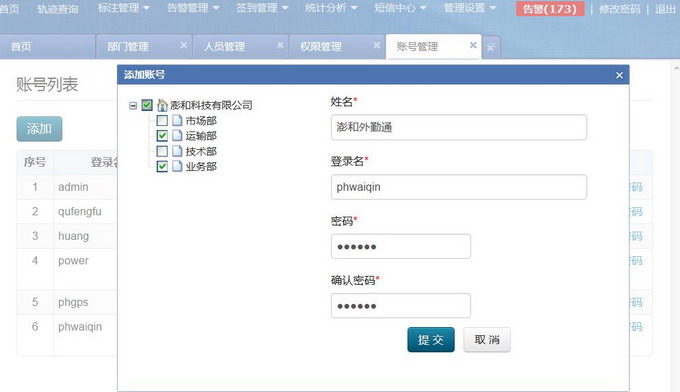This screenshot has height=392, width=680.
Task: Click the 序号 column header
Action: [35, 162]
